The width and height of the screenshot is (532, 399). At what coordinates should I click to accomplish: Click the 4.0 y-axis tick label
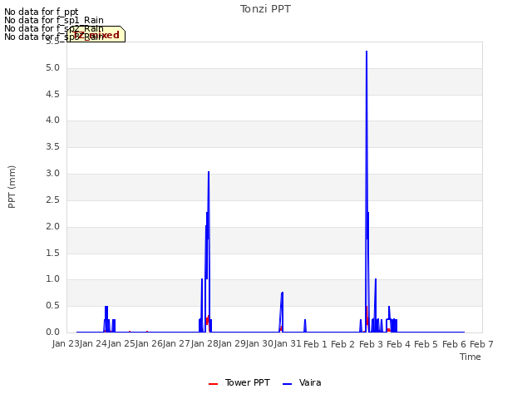(x=52, y=120)
